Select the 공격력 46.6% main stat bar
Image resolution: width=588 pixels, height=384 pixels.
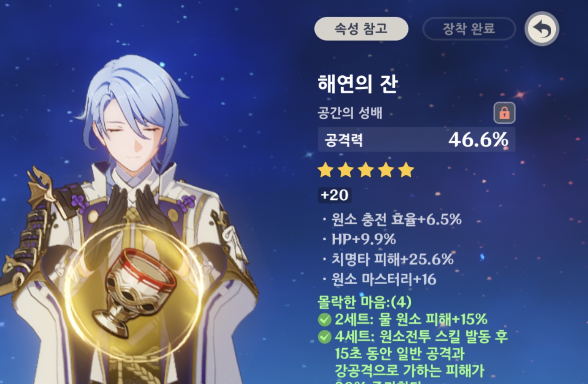pyautogui.click(x=417, y=140)
